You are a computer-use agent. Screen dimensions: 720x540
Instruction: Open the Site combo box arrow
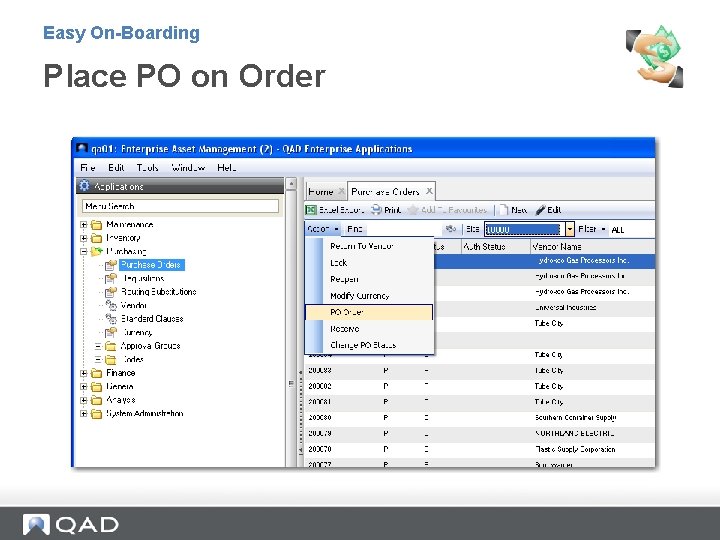click(569, 229)
